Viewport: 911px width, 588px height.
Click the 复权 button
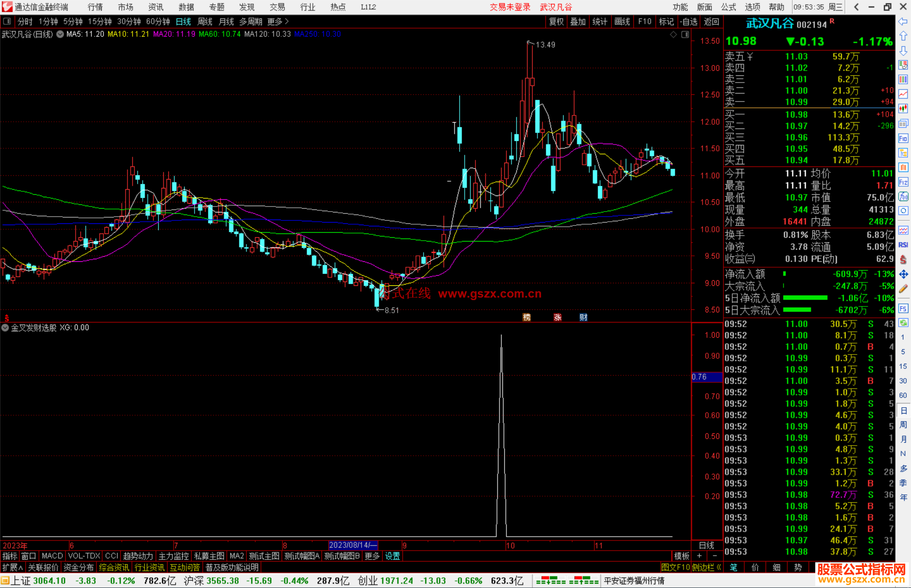click(x=556, y=21)
